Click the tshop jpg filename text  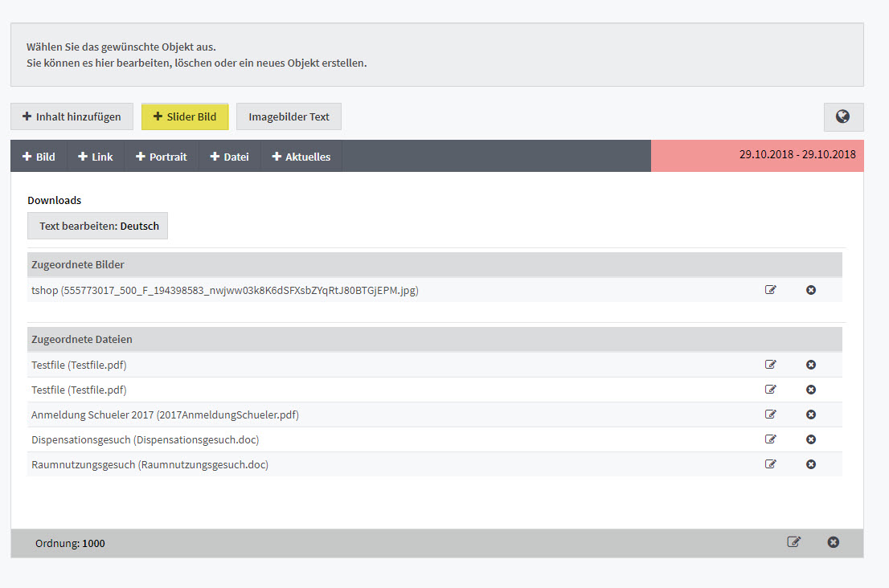click(225, 291)
